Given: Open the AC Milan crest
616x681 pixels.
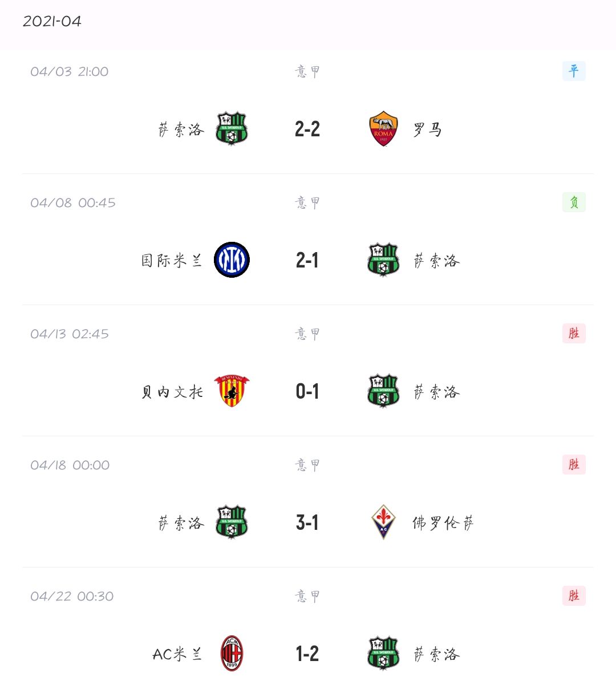Looking at the screenshot, I should point(232,654).
